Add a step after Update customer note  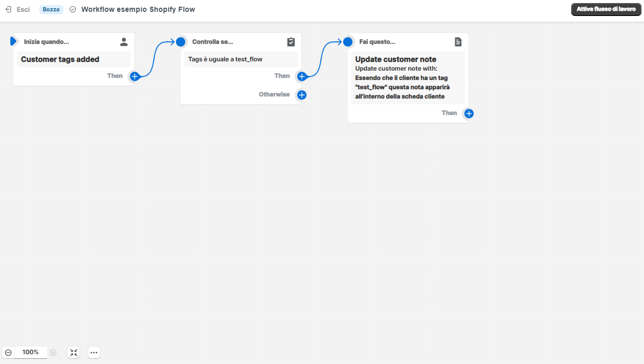tap(469, 113)
